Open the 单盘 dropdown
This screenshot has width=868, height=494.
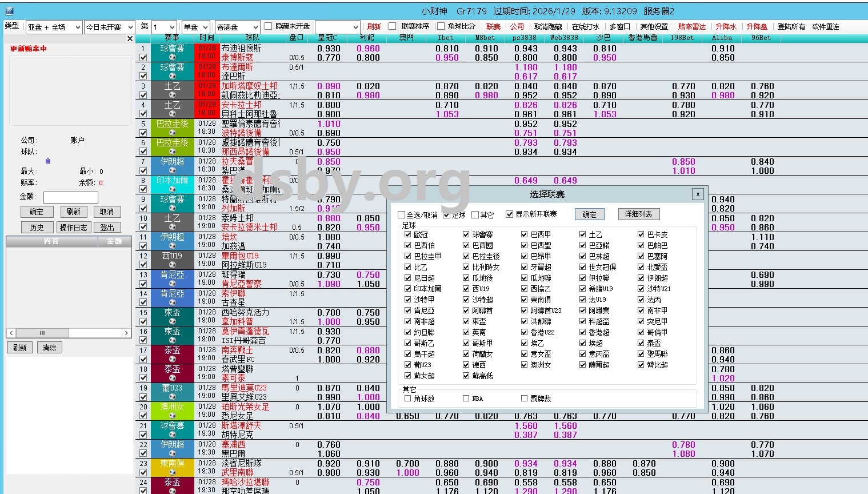[x=197, y=27]
